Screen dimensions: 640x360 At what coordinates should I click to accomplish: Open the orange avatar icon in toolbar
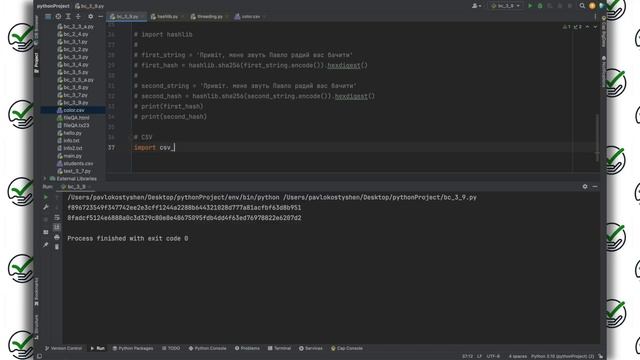(592, 6)
